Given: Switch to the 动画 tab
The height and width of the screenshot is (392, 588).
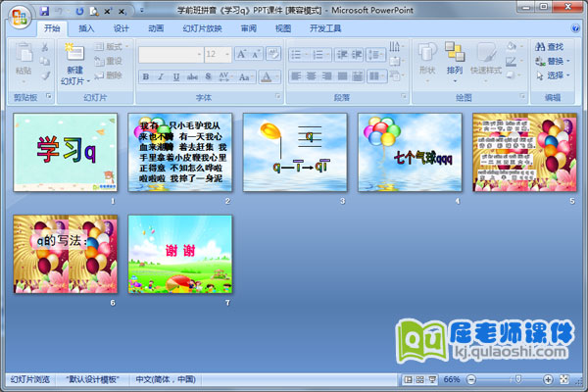Looking at the screenshot, I should tap(156, 28).
